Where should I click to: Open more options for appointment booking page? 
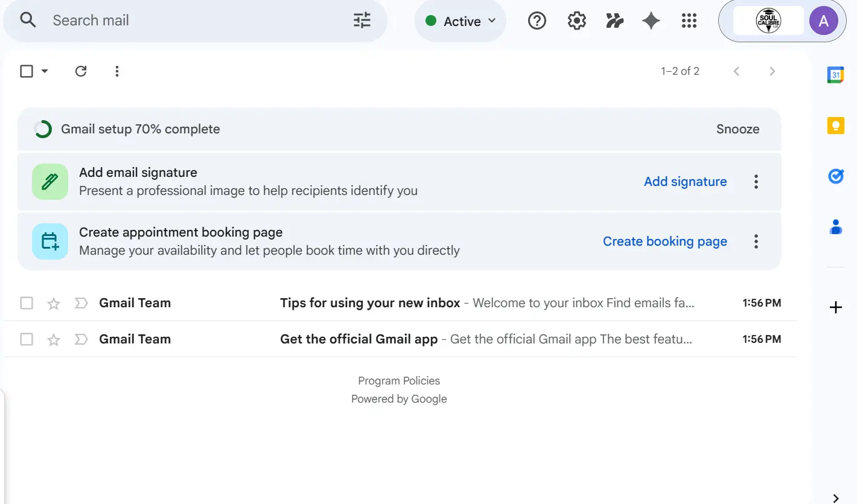coord(756,241)
